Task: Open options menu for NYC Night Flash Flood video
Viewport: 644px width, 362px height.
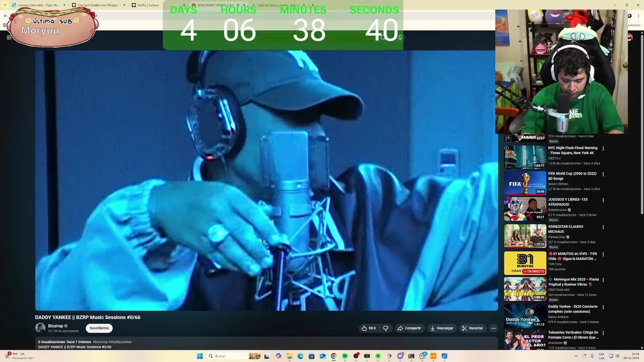Action: point(603,149)
